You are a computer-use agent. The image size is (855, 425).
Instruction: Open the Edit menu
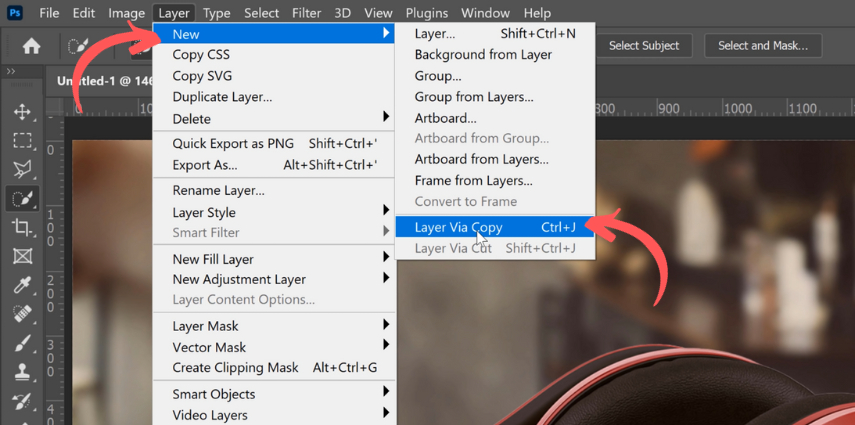click(84, 13)
